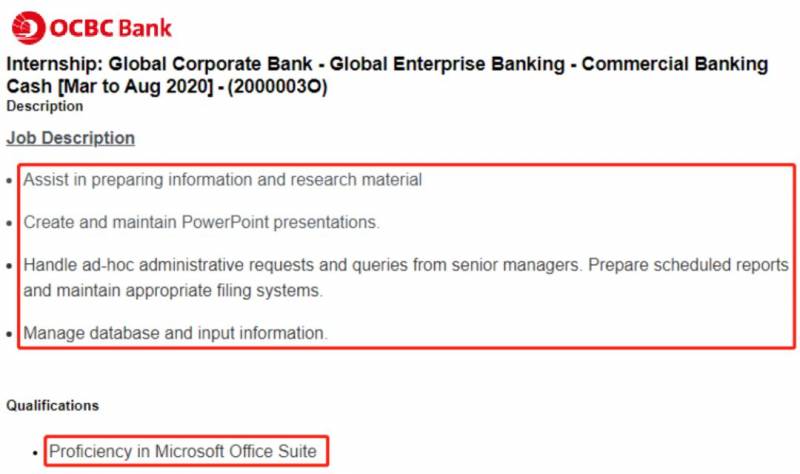This screenshot has height=474, width=800.
Task: Click the red OCBC logo emblem
Action: pos(27,26)
